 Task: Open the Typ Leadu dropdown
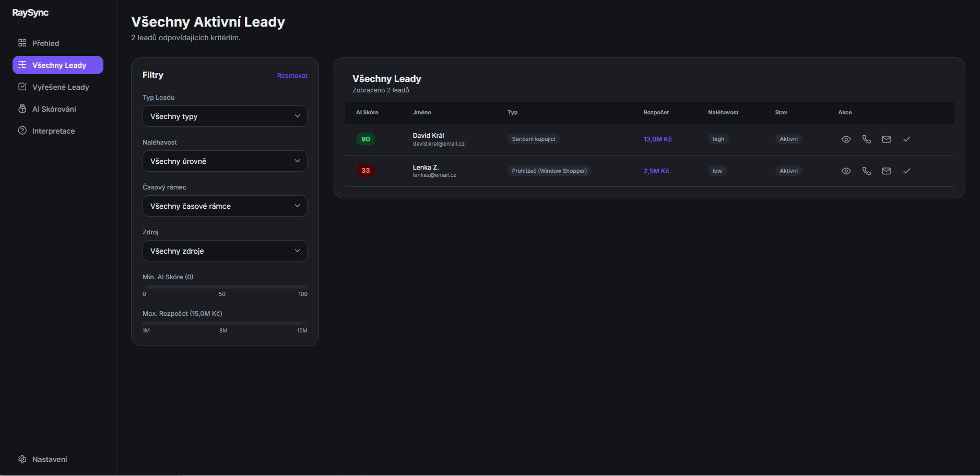tap(225, 116)
